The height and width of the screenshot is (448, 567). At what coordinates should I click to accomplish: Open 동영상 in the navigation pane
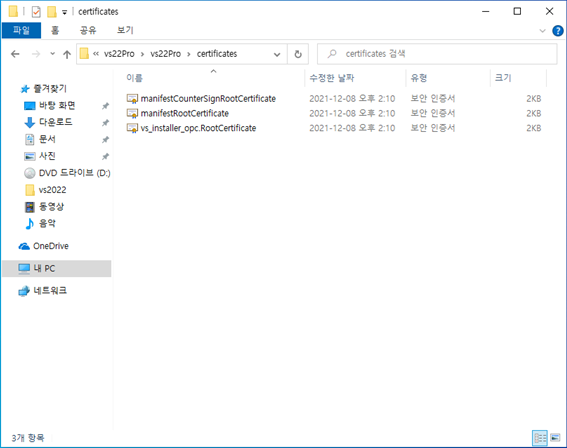pyautogui.click(x=51, y=206)
